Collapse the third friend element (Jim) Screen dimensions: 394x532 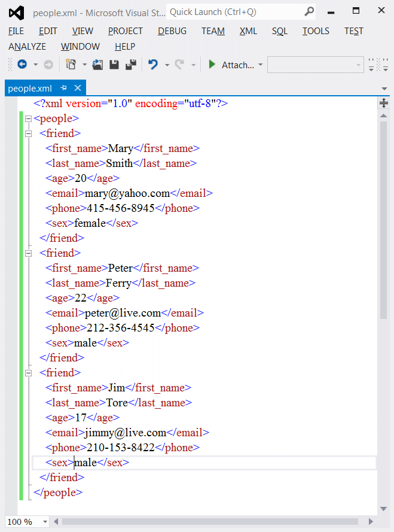(x=29, y=373)
